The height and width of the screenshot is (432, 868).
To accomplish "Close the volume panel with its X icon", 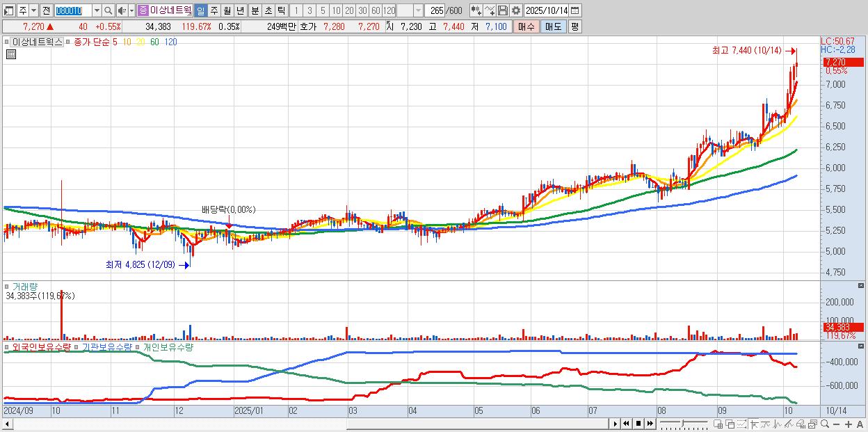I will (x=861, y=286).
